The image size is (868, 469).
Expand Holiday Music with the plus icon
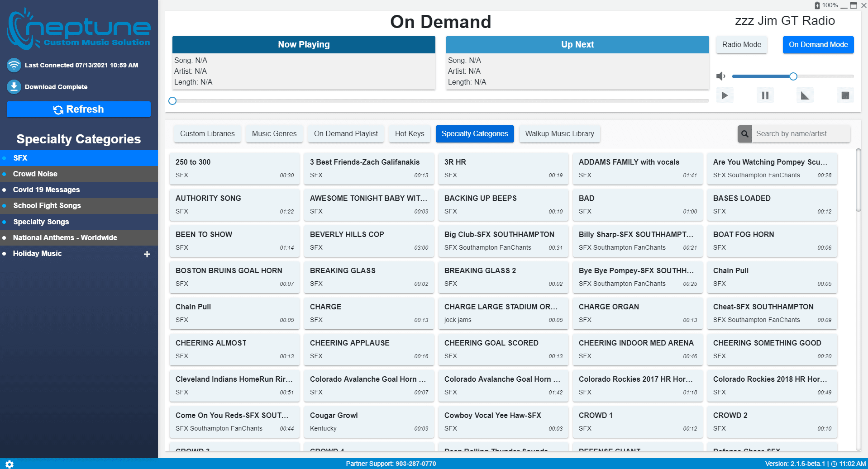[x=147, y=254]
